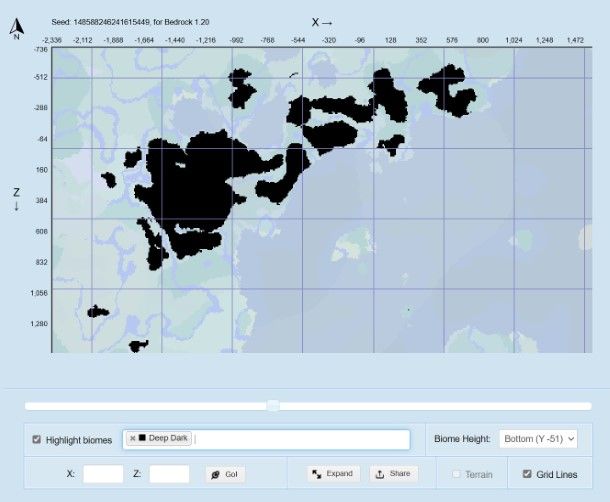Click the X axis arrow label

pos(322,21)
